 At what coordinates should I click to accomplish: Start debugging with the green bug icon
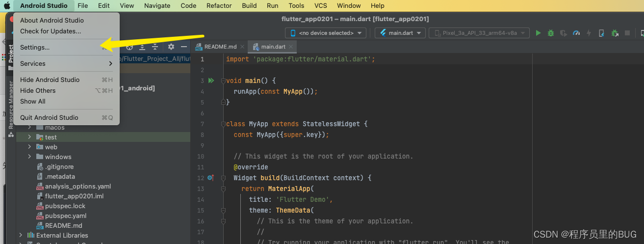[551, 33]
